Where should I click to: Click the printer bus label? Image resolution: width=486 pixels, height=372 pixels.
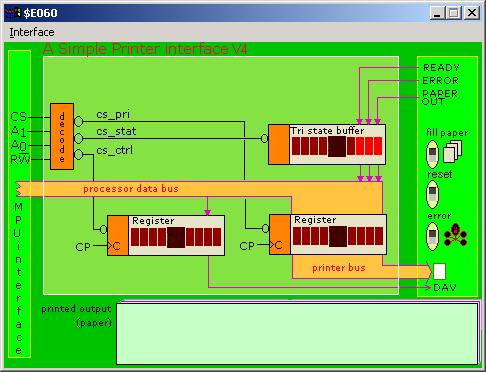[x=339, y=268]
